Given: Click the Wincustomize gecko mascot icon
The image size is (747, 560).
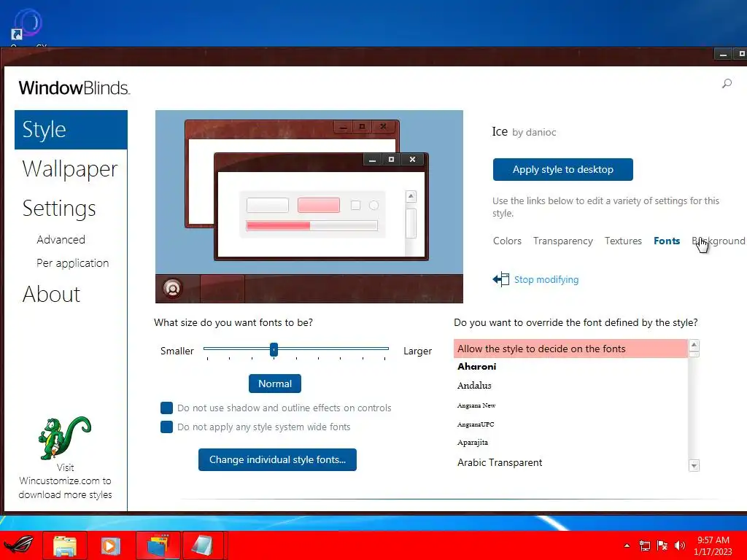Looking at the screenshot, I should 64,437.
